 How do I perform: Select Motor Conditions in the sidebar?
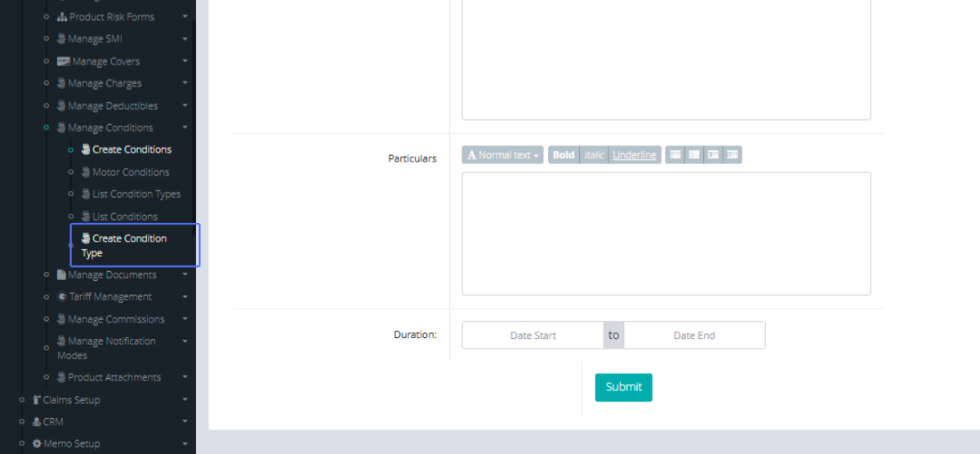[x=131, y=172]
